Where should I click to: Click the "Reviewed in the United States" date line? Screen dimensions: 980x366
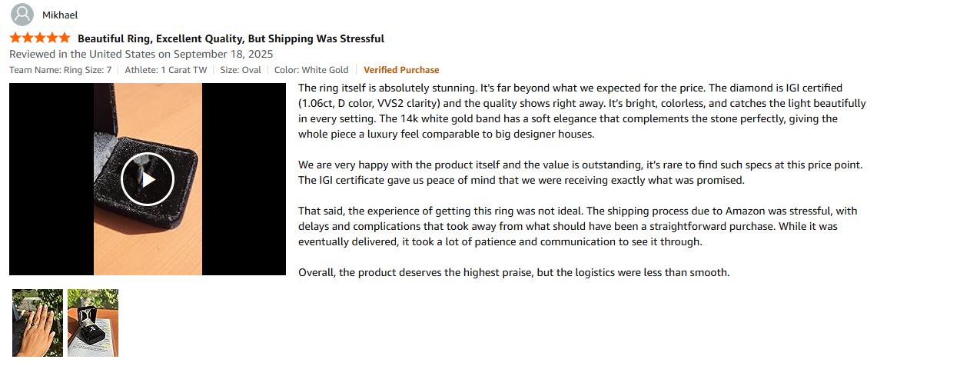point(141,55)
